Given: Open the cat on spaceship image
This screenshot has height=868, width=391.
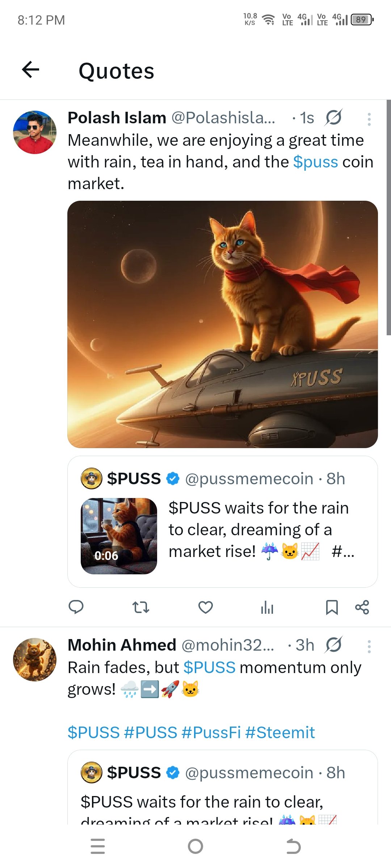Looking at the screenshot, I should pyautogui.click(x=223, y=324).
